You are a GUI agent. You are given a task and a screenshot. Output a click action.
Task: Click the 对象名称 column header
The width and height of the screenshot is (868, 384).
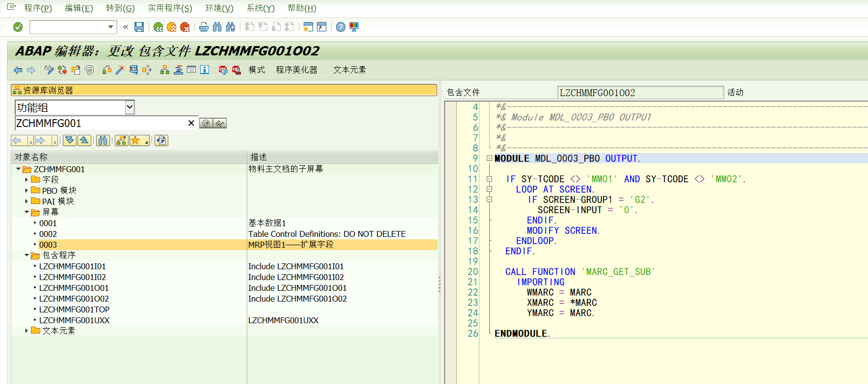pyautogui.click(x=129, y=157)
